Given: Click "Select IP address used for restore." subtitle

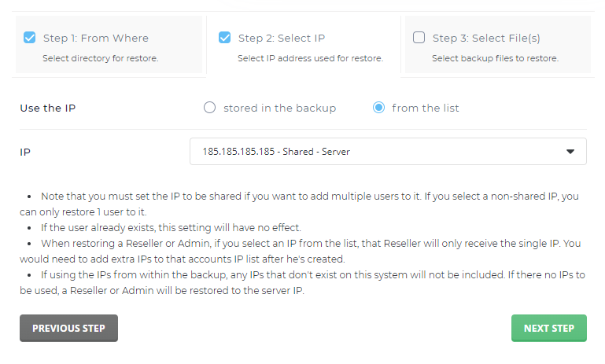Looking at the screenshot, I should click(x=310, y=58).
